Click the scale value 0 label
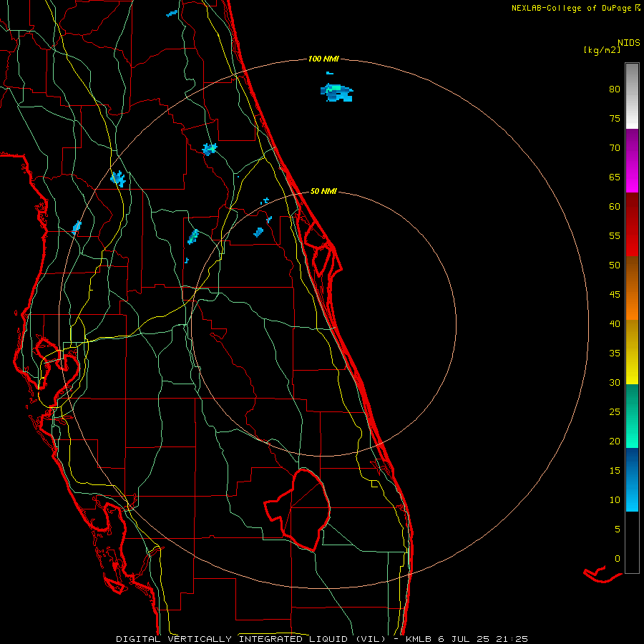 tap(618, 559)
